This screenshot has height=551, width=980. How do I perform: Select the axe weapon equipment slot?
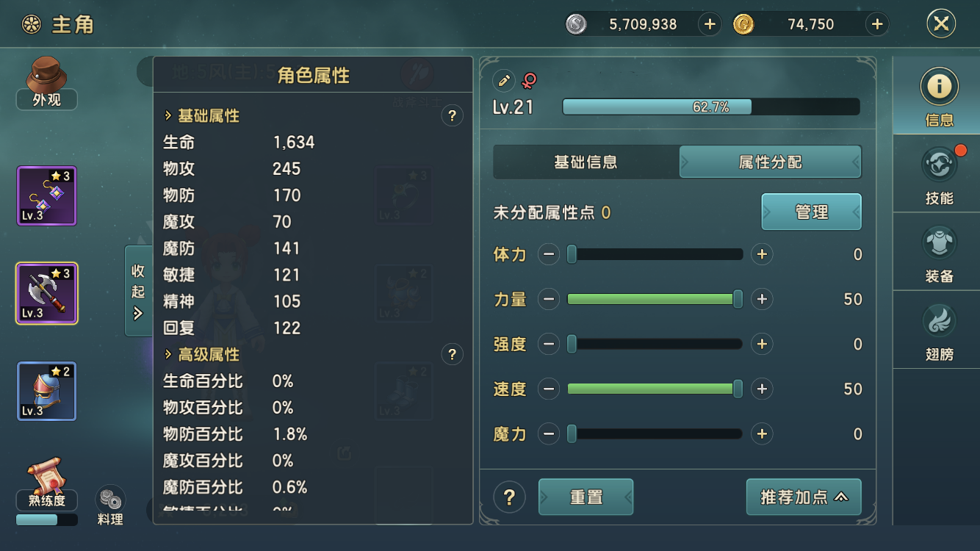click(x=46, y=293)
